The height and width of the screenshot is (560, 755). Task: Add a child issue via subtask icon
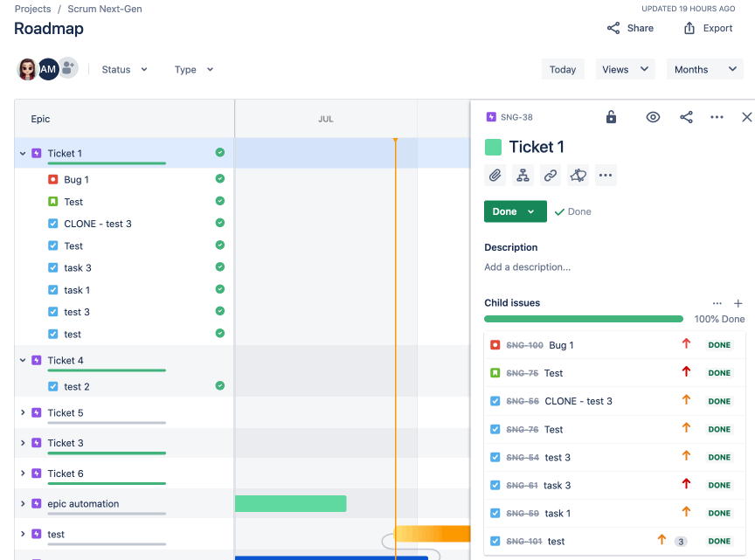pyautogui.click(x=523, y=175)
